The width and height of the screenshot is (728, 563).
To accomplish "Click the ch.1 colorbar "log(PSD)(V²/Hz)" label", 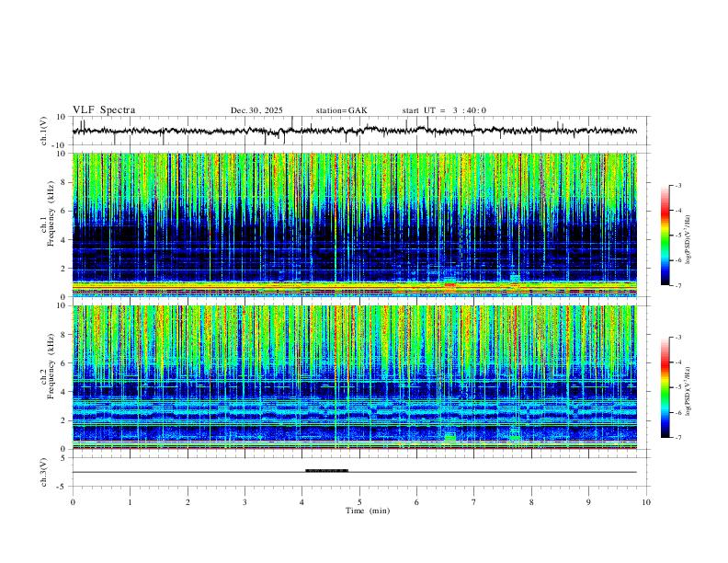I will 688,240.
